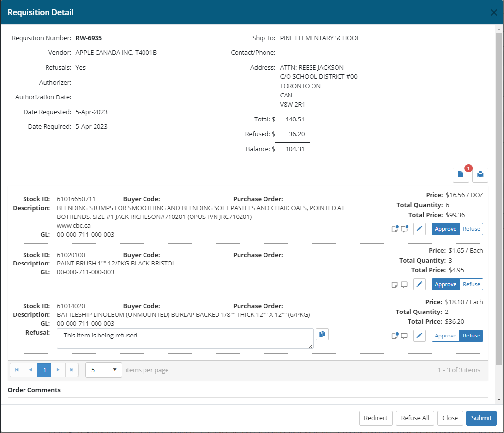Open the attached documents icon with badge
Viewport: 504px width, 433px height.
tap(460, 175)
